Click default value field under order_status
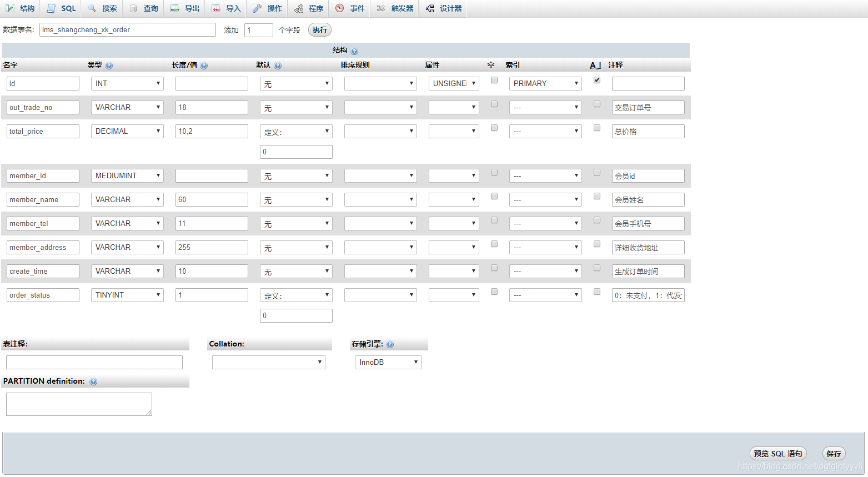The width and height of the screenshot is (868, 477). point(296,315)
